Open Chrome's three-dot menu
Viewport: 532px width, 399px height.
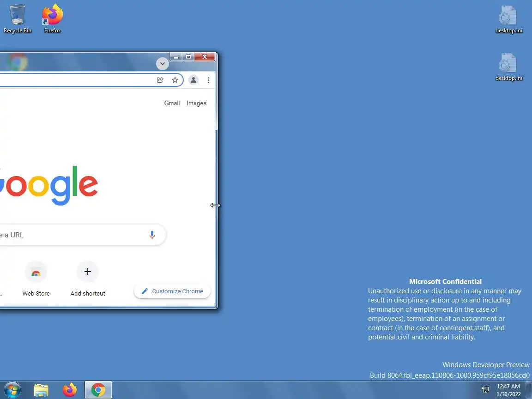[x=208, y=80]
